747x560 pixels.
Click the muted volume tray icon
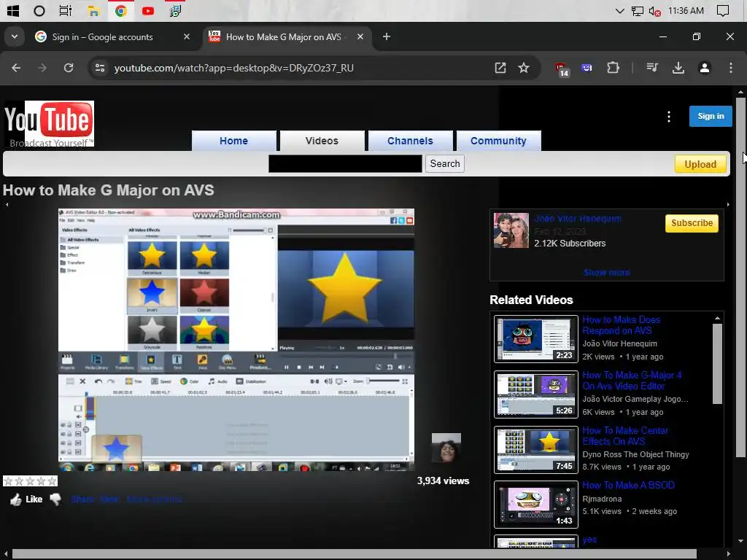[x=655, y=11]
